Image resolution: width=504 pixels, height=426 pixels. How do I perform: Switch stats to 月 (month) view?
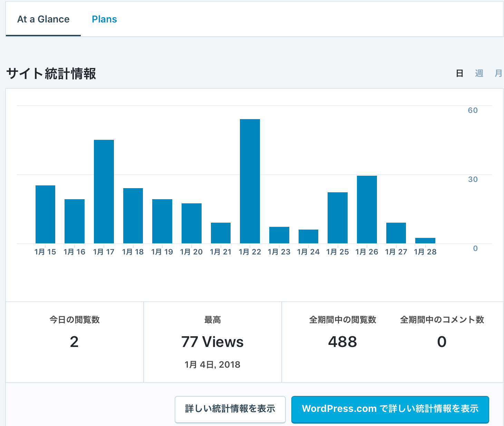click(498, 73)
